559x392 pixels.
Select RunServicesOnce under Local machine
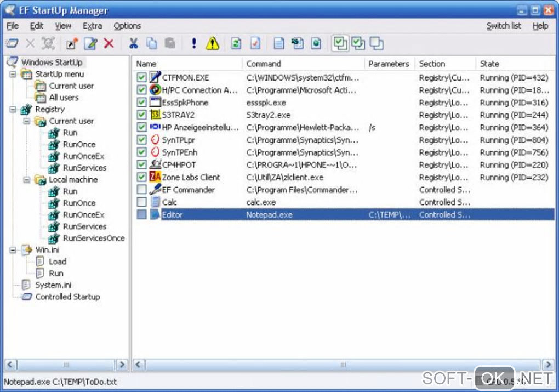point(94,238)
